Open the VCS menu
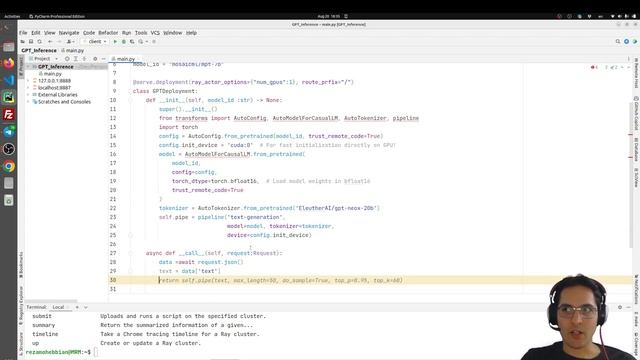 click(x=155, y=33)
